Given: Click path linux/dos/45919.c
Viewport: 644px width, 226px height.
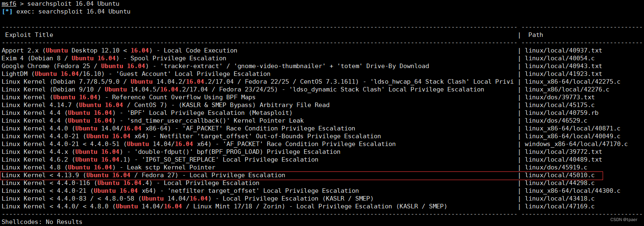Looking at the screenshot, I should [x=556, y=167].
